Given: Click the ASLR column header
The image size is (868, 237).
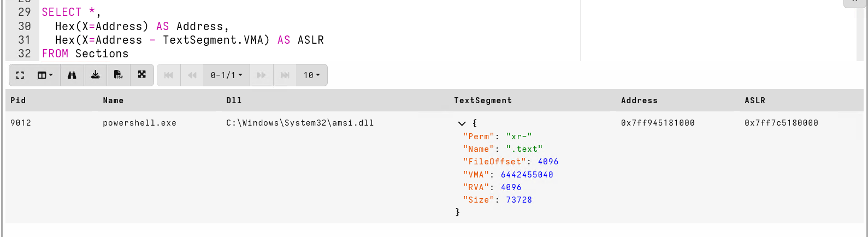Looking at the screenshot, I should click(x=754, y=100).
